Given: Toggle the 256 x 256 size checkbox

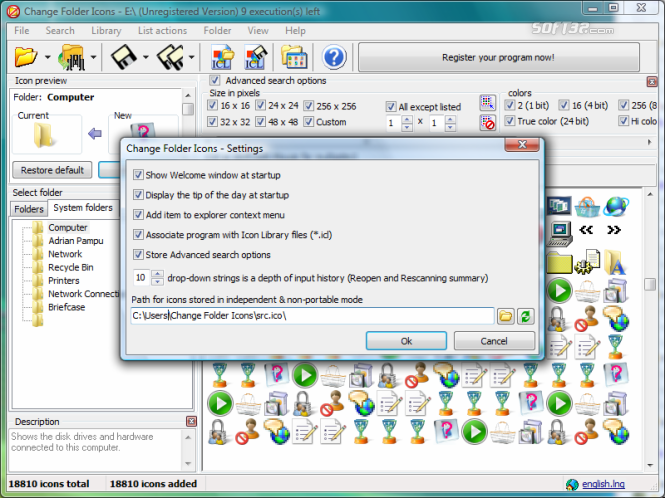Looking at the screenshot, I should tap(308, 106).
